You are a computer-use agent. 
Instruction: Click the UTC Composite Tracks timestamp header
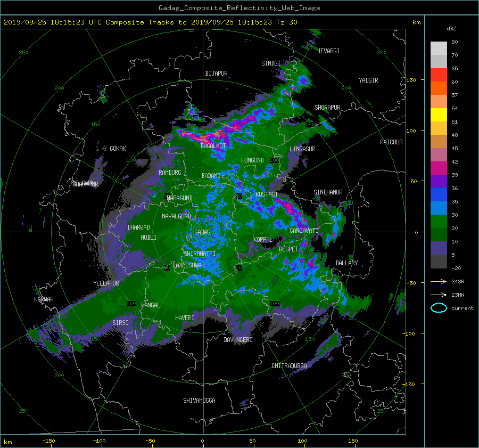(x=150, y=22)
